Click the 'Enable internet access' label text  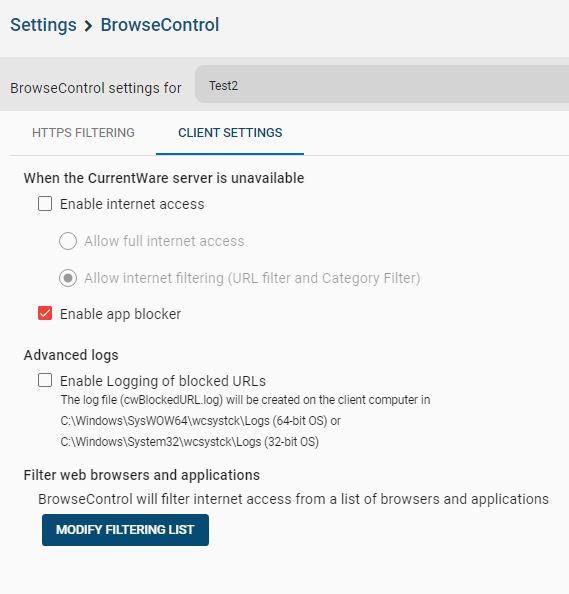tap(132, 204)
